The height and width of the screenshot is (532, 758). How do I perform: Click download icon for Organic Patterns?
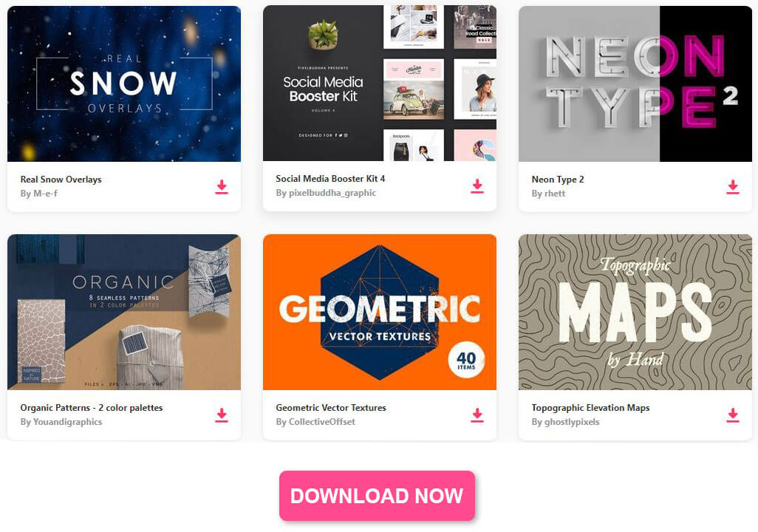222,415
